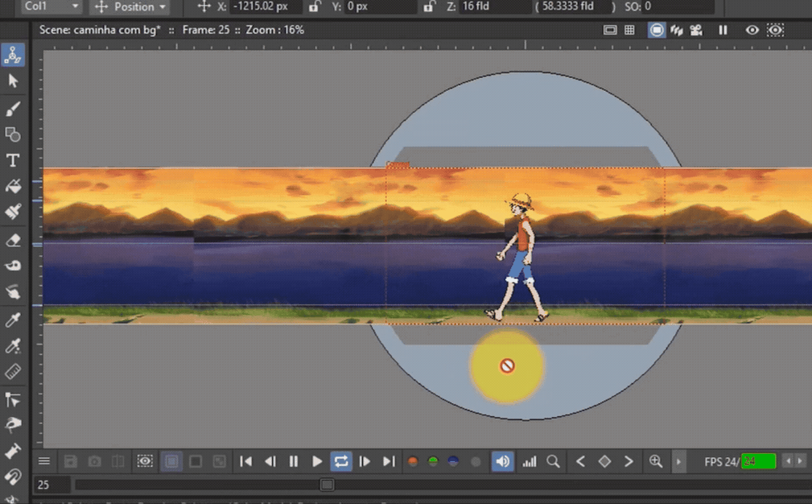The width and height of the screenshot is (812, 504).
Task: Toggle the red channel display
Action: (x=413, y=462)
